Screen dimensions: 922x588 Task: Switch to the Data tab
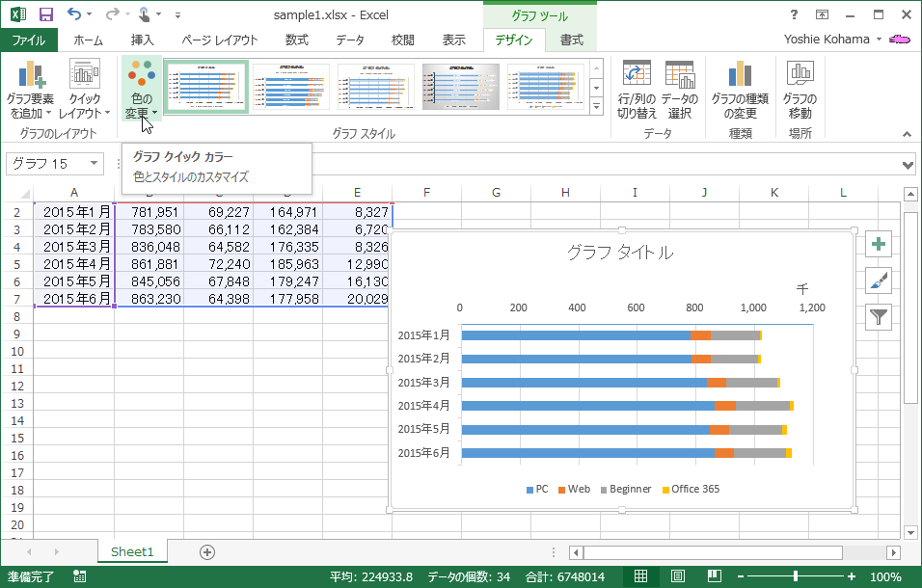pos(350,40)
